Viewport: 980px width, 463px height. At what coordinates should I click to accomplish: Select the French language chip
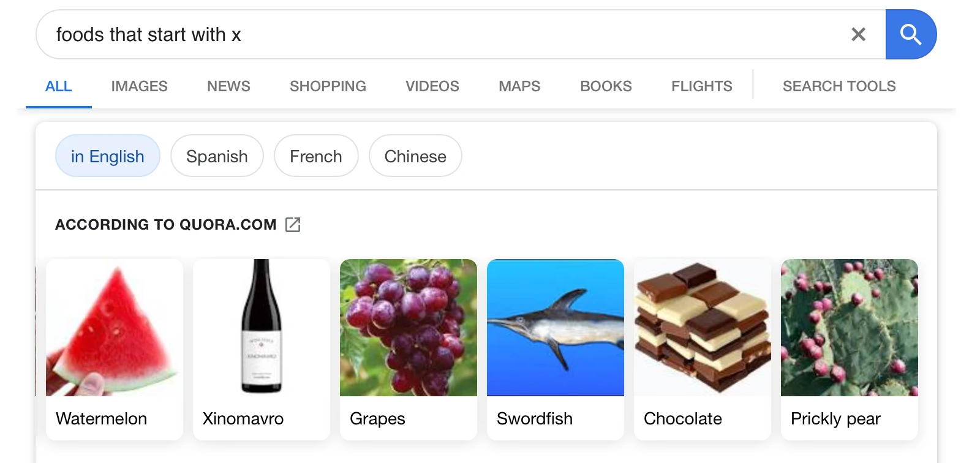coord(315,156)
